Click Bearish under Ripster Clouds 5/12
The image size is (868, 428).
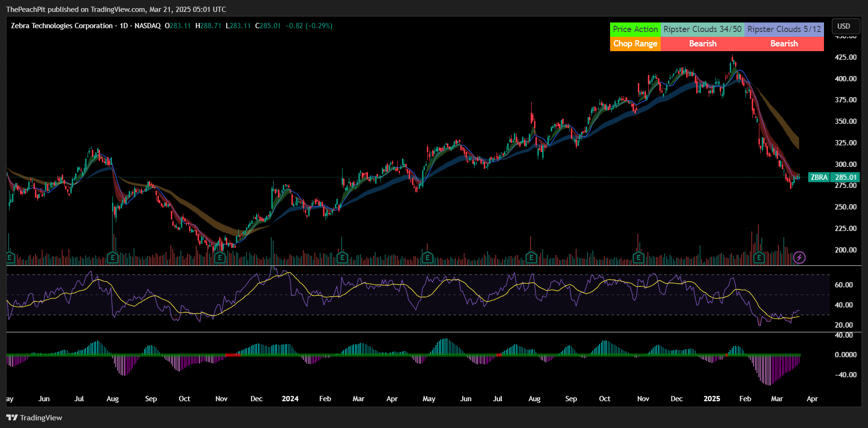[784, 44]
